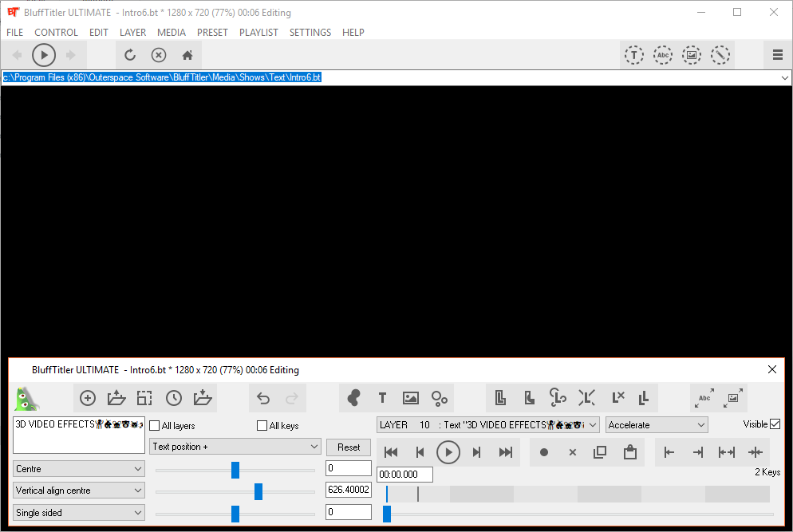Open the LAYER 10 selection dropdown
This screenshot has height=532, width=793.
(488, 425)
